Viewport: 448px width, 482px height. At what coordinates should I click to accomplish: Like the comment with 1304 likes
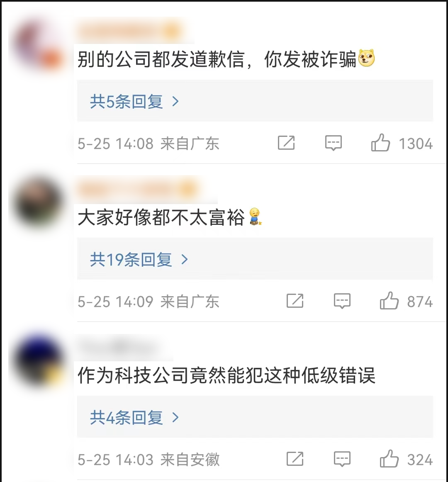pos(381,143)
